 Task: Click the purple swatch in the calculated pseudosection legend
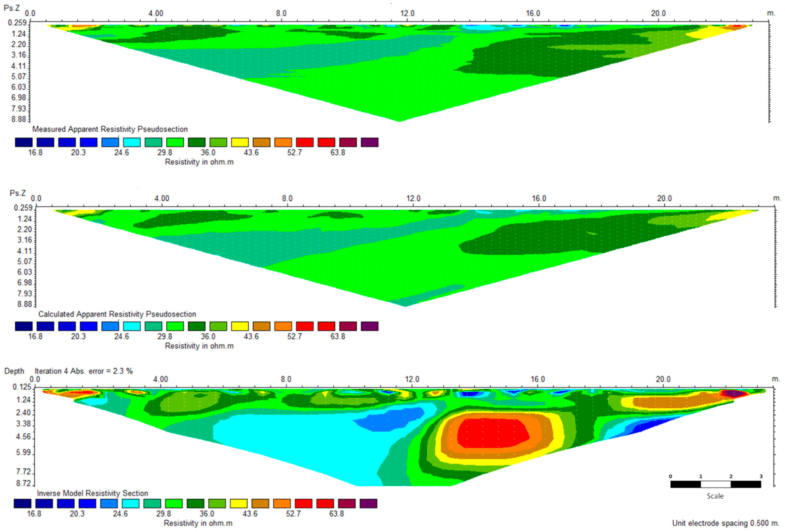pos(370,326)
